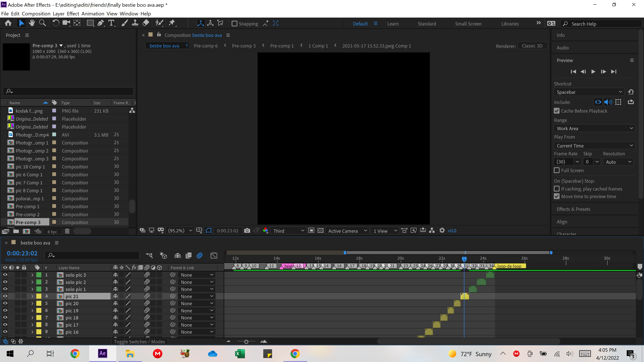The width and height of the screenshot is (644, 362).
Task: Click the timeline zoom slider handle
Action: tap(246, 342)
